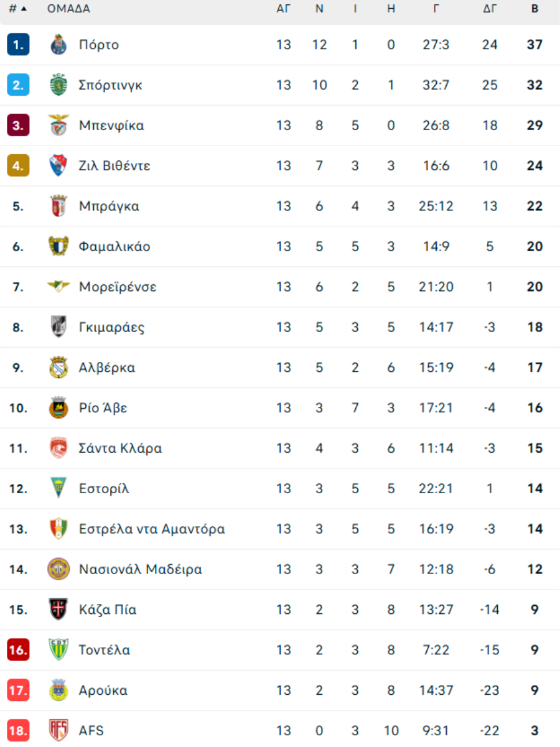This screenshot has width=560, height=747.
Task: Click the Νασιονάλ Μαδέιρα row
Action: click(280, 569)
